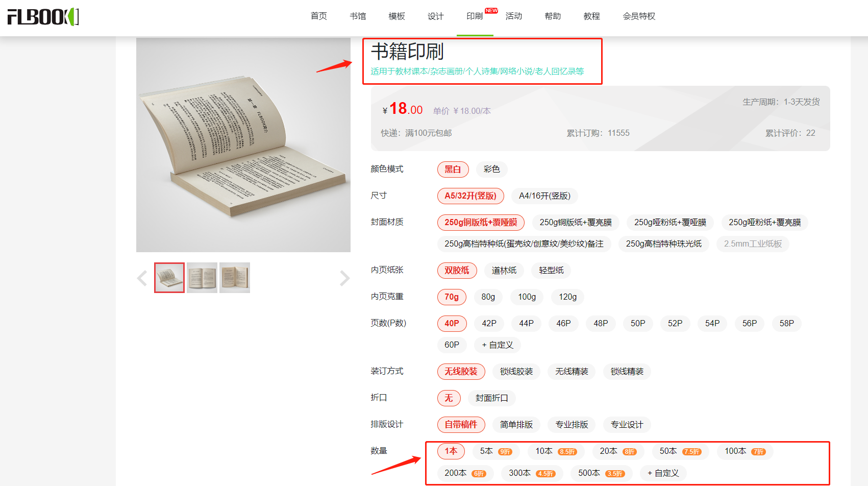
Task: Pick cover 2.5mm工业纸板
Action: pos(753,244)
